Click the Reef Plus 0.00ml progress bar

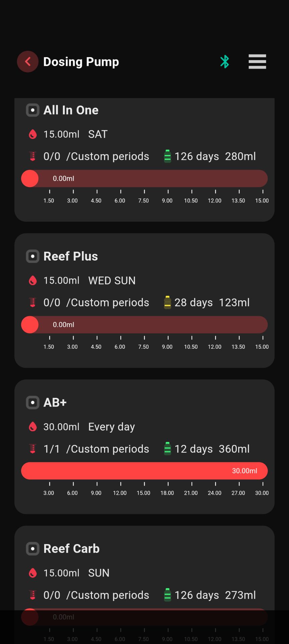pos(144,325)
